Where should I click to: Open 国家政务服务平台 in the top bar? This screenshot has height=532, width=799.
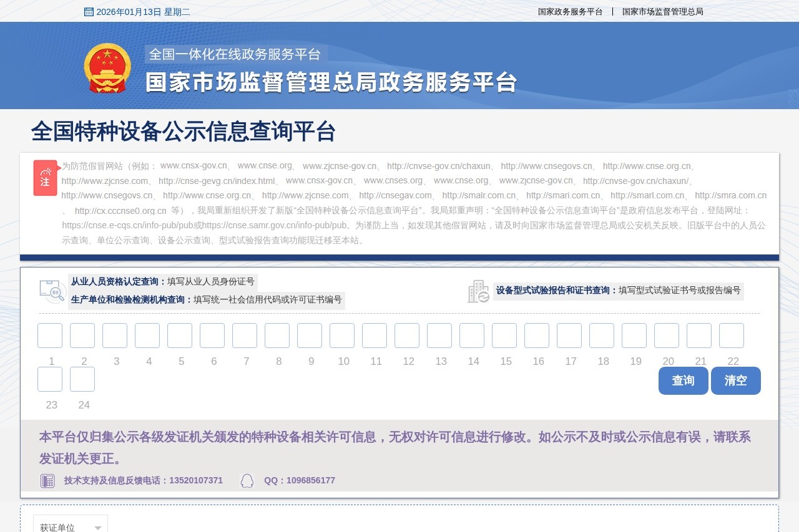[570, 11]
